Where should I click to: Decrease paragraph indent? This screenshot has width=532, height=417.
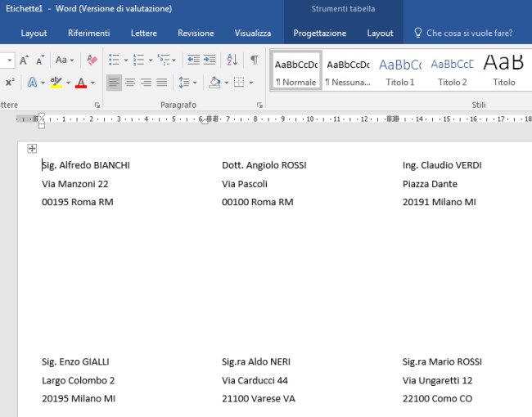(x=193, y=61)
